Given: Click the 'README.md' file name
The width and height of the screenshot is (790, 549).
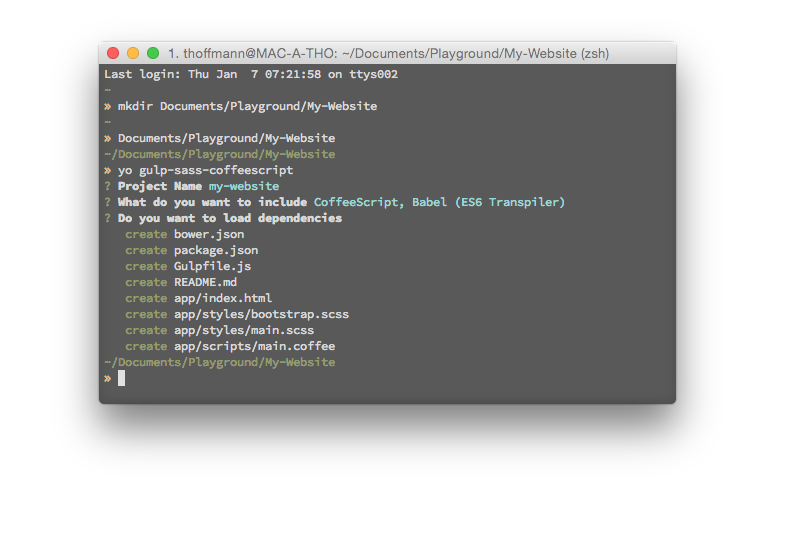Looking at the screenshot, I should click(206, 282).
